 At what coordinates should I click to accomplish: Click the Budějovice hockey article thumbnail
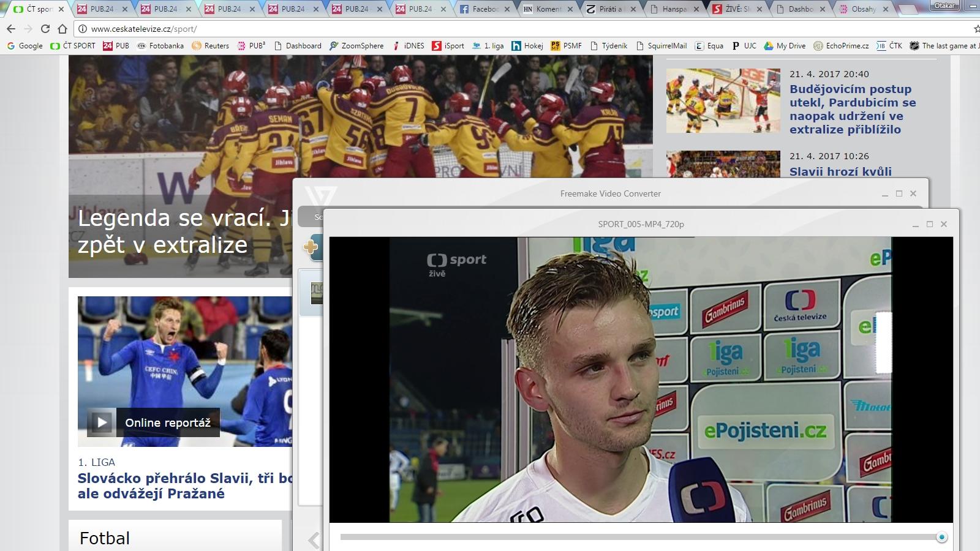(x=723, y=101)
